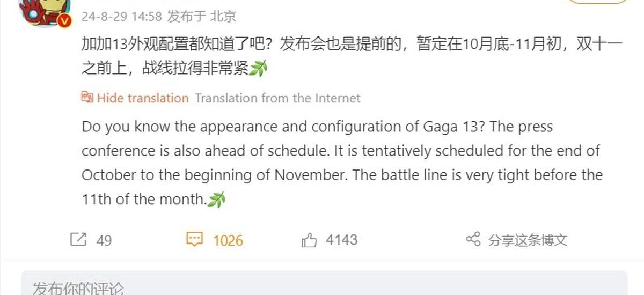Click the orange verified badge on avatar
Viewport: 644px width, 295px height.
[64, 21]
